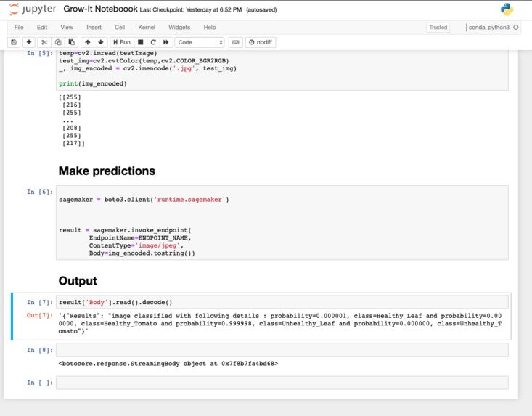Interrupt the kernel with stop icon
The width and height of the screenshot is (532, 416).
(141, 42)
